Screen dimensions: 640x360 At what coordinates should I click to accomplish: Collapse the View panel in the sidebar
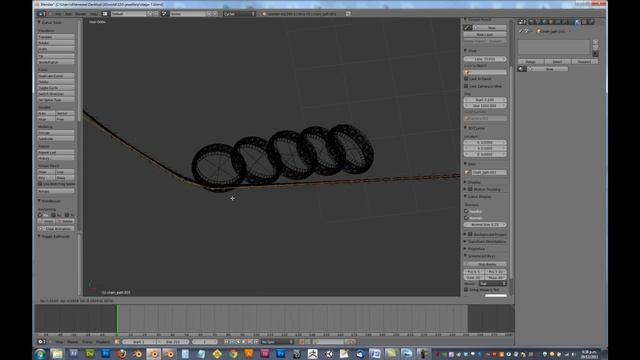point(465,51)
